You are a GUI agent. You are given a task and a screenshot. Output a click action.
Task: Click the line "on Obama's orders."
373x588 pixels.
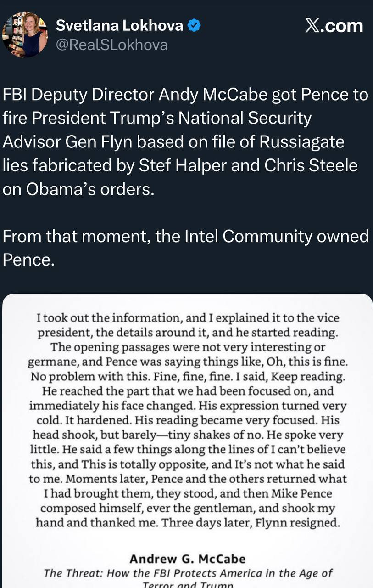(x=78, y=189)
